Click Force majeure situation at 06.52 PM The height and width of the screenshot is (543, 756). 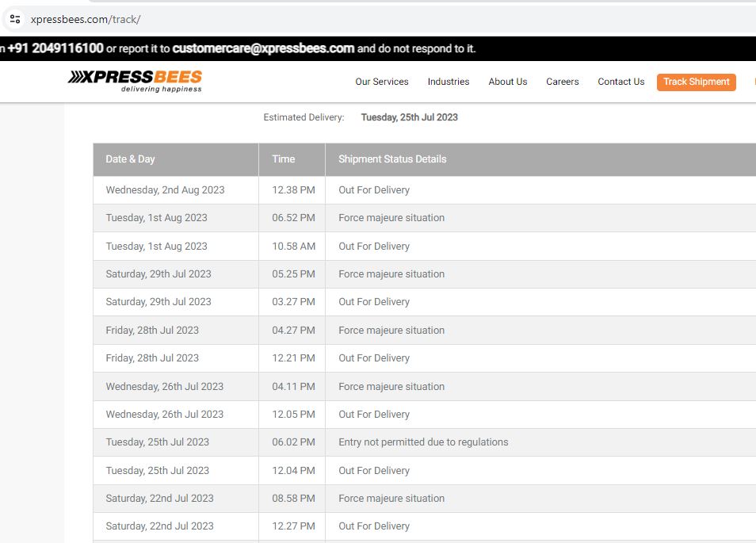pyautogui.click(x=391, y=218)
